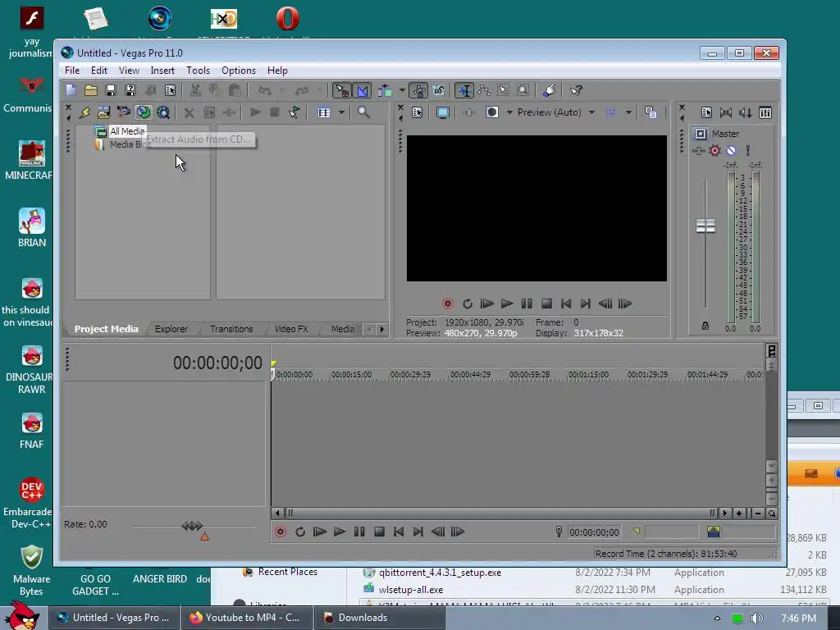Click the Search Media Bins magnifier

(x=363, y=112)
